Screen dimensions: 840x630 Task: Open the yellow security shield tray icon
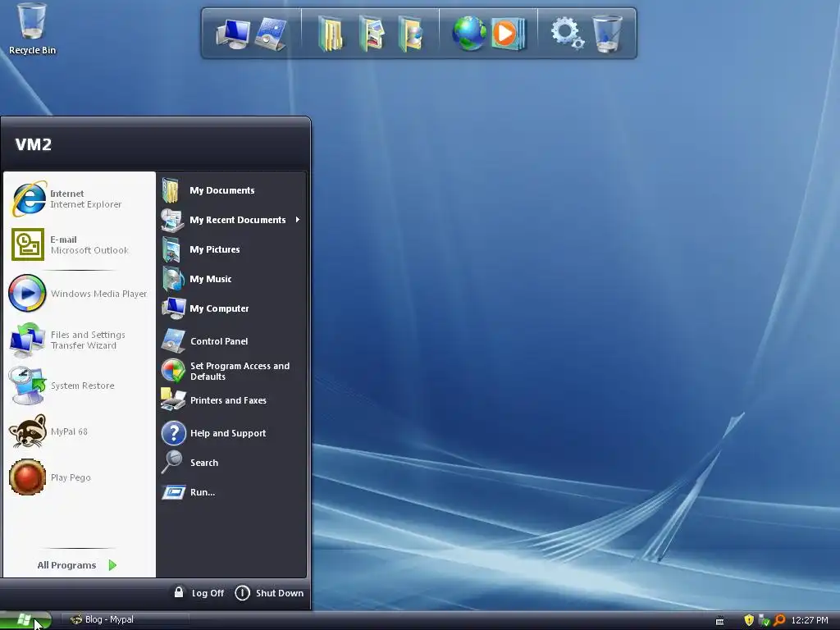(x=749, y=620)
